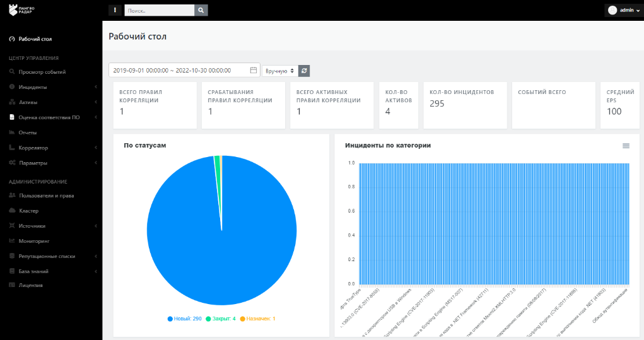Screen dimensions: 644x340
Task: Click the Кластер cloud icon
Action: point(13,210)
